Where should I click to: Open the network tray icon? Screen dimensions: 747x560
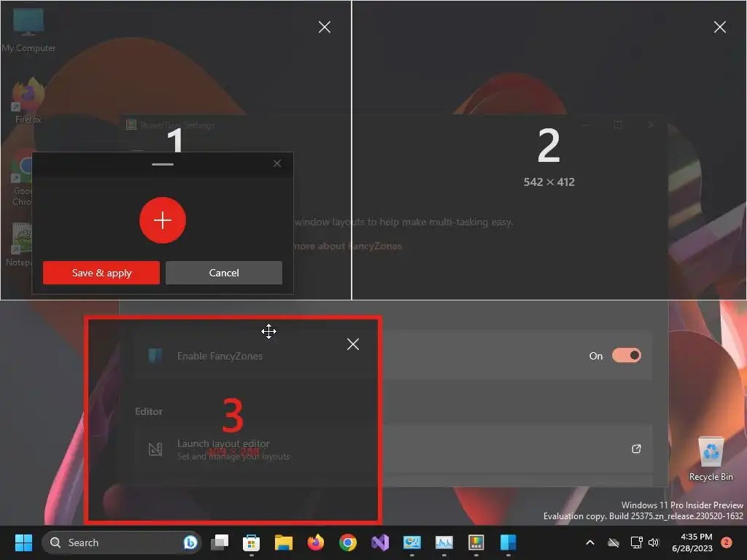[x=636, y=542]
